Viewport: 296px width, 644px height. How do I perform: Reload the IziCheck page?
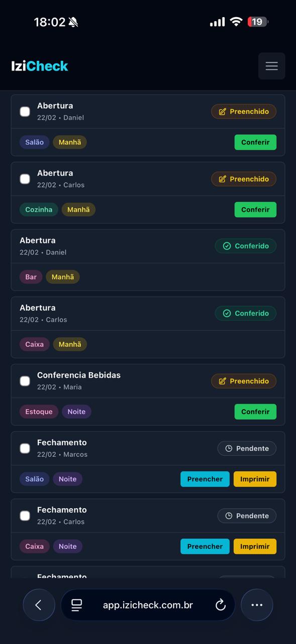coord(220,605)
